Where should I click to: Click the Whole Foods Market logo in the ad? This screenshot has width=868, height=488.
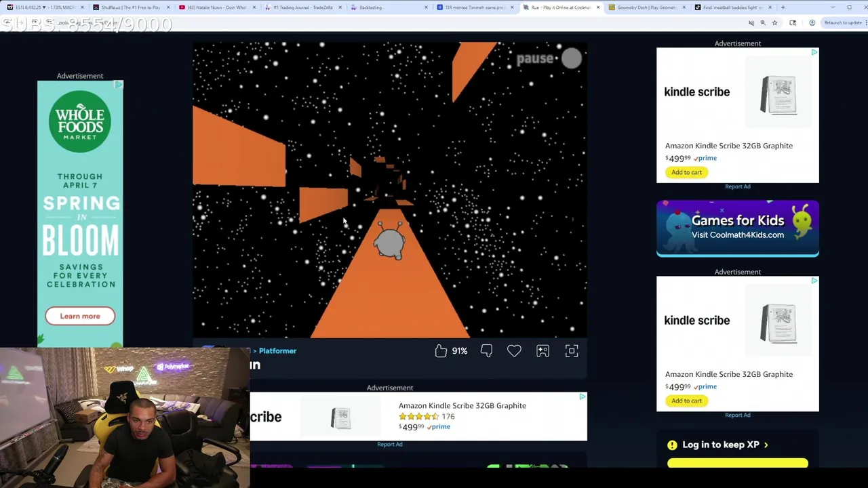[80, 123]
